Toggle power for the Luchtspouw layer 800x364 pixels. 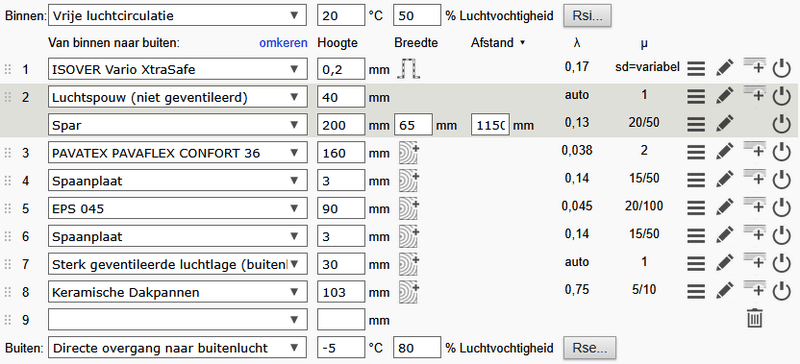click(x=781, y=96)
